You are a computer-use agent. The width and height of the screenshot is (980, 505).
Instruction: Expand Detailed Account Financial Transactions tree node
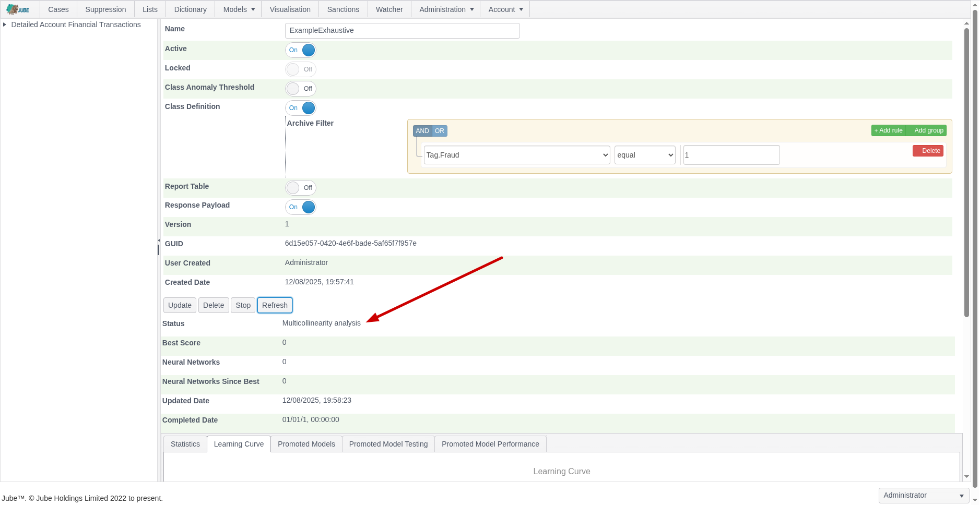[5, 25]
